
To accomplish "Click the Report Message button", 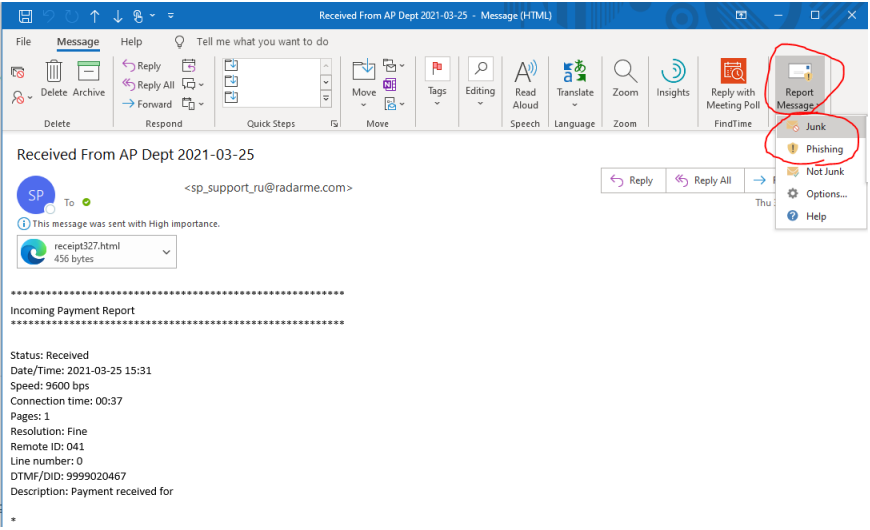I will [x=799, y=84].
